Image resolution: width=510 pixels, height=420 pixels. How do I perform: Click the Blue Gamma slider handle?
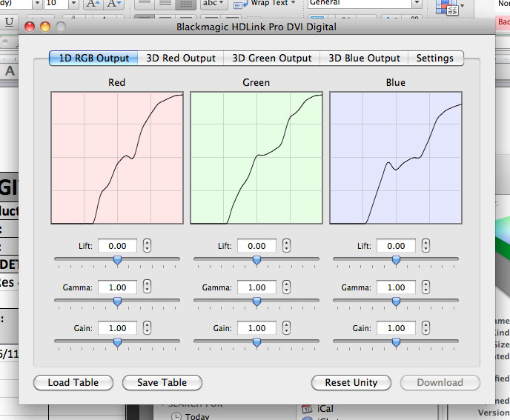point(396,301)
